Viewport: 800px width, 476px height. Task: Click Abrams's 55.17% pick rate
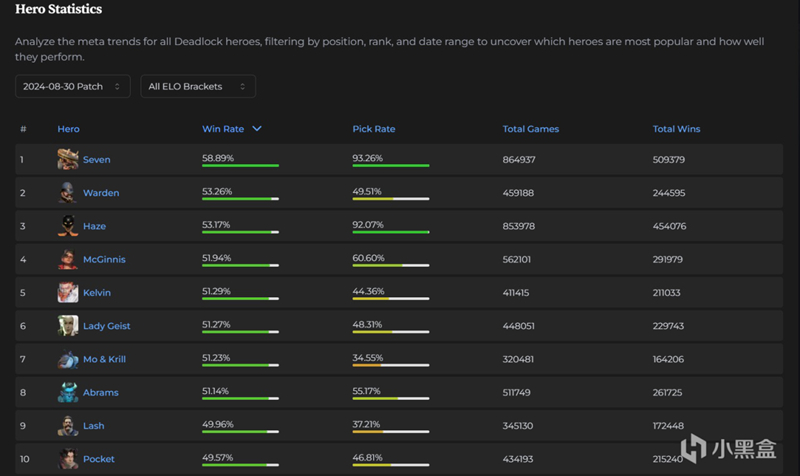[x=366, y=391]
